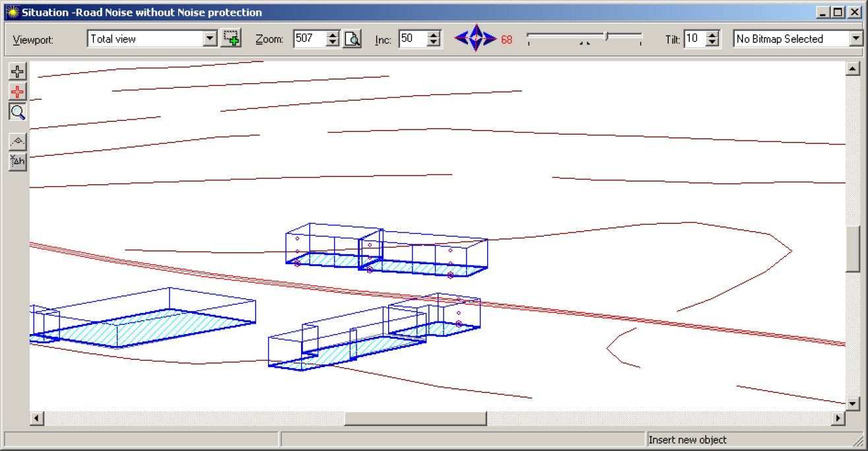Click the page magnifier icon beside Zoom

tap(352, 39)
